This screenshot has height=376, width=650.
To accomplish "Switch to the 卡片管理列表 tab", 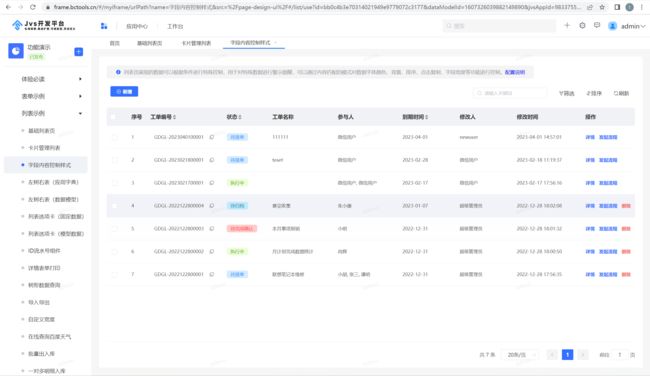I will (196, 43).
